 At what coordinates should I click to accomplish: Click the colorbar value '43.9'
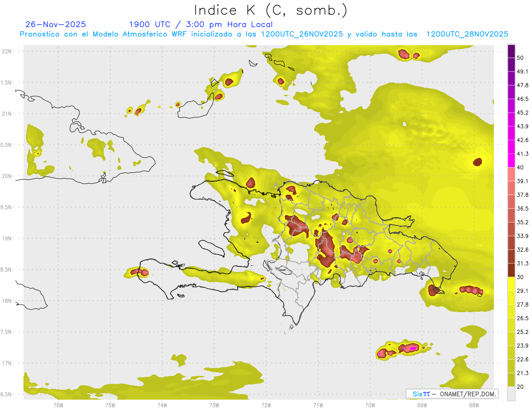523,126
